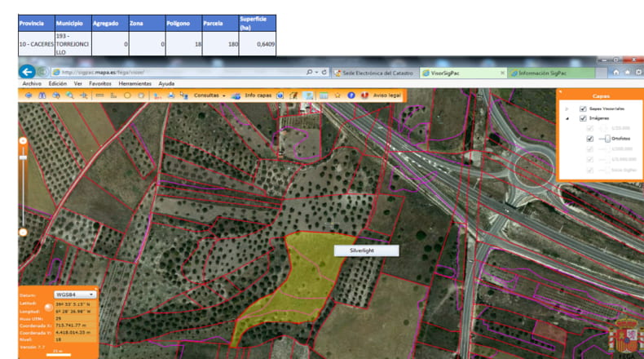Click the Aviso legal link
Viewport: 644px width, 359px height.
click(x=387, y=95)
